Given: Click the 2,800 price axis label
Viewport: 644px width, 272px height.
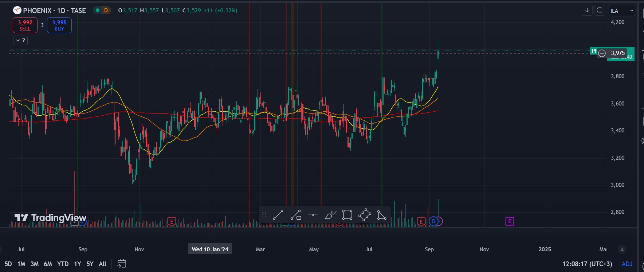Looking at the screenshot, I should coord(617,212).
